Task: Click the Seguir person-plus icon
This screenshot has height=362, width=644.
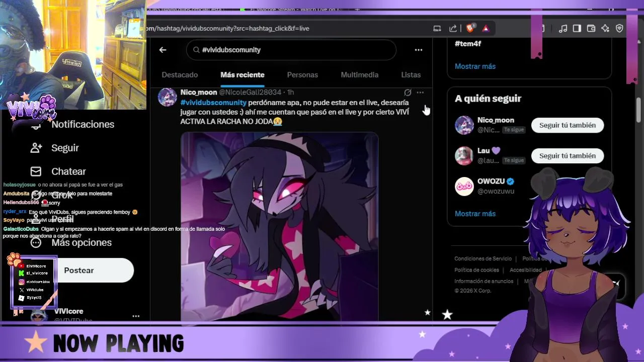Action: [x=36, y=148]
